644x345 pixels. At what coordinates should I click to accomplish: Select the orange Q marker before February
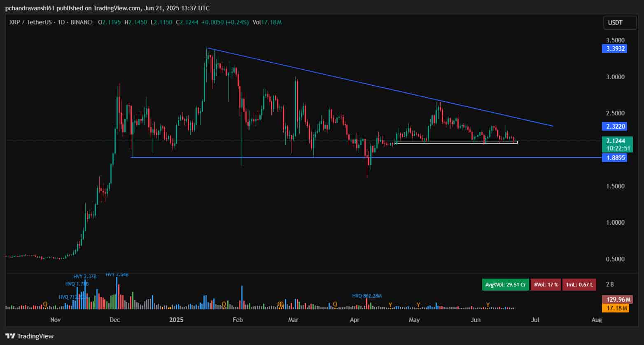(x=224, y=304)
